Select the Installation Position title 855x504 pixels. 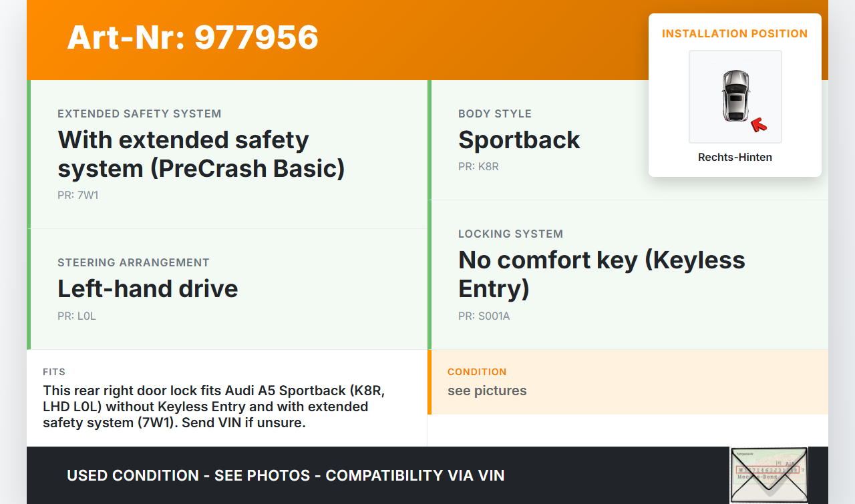[735, 33]
